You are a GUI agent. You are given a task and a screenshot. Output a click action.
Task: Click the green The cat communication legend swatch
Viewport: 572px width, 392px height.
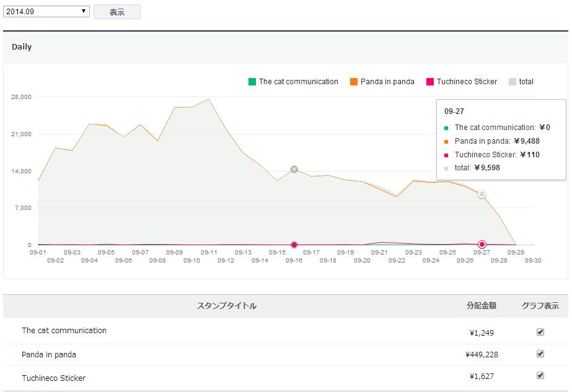click(252, 82)
